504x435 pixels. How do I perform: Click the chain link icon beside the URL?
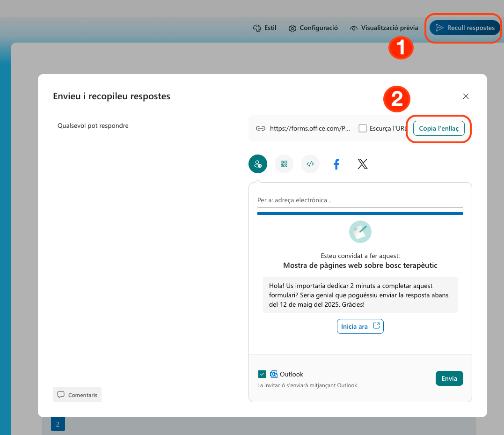coord(260,128)
